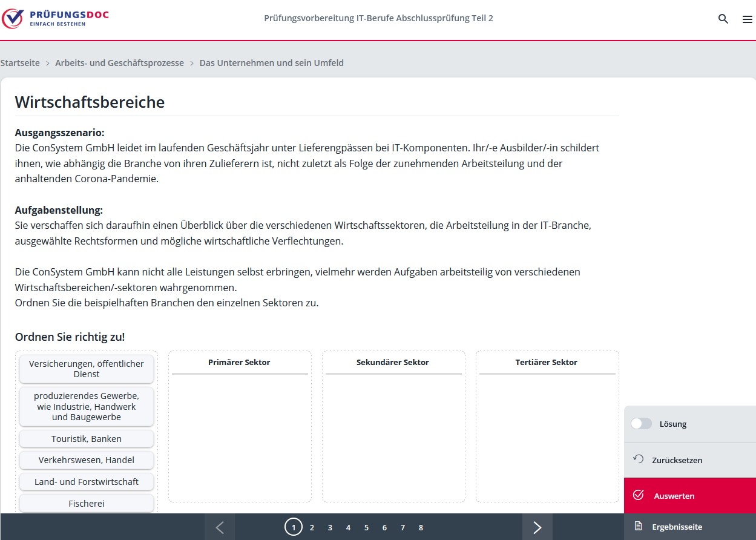This screenshot has width=756, height=540.
Task: Open the hamburger menu icon
Action: coord(747,19)
